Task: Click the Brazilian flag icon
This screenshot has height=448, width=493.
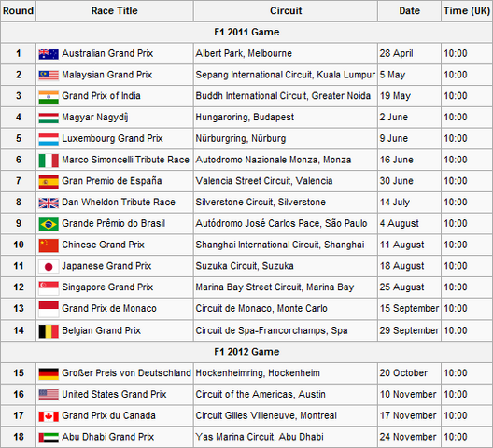Action: pos(49,225)
